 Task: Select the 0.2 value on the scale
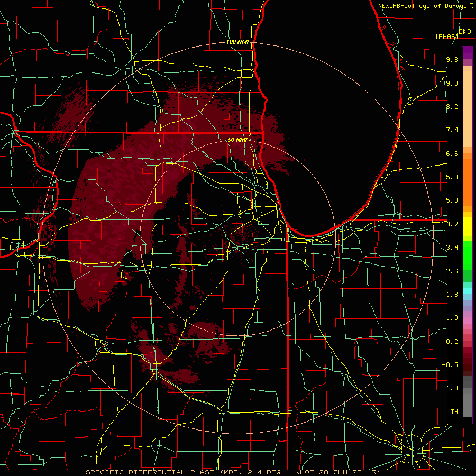tap(452, 342)
